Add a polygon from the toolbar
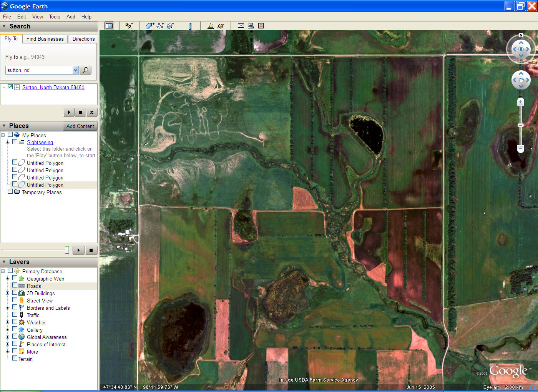Screen dimensions: 538x392 149,26
